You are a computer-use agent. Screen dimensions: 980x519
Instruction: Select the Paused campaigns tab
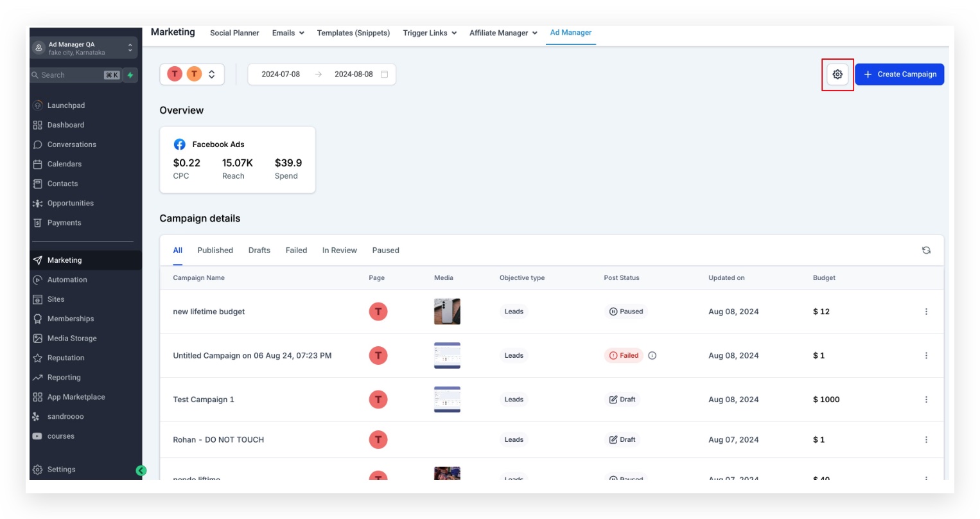tap(385, 251)
